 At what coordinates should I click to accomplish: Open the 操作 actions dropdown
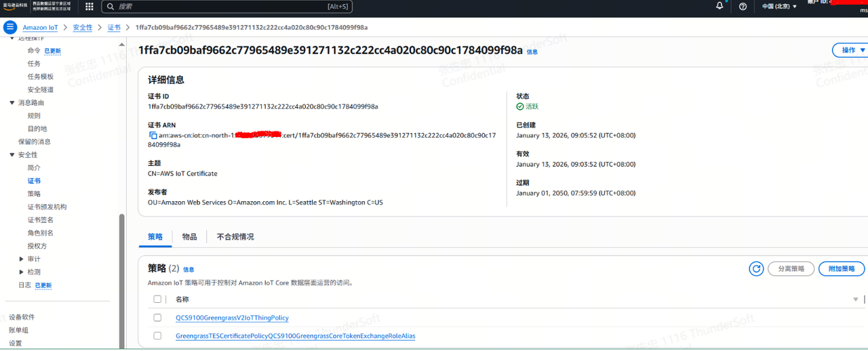tap(853, 50)
